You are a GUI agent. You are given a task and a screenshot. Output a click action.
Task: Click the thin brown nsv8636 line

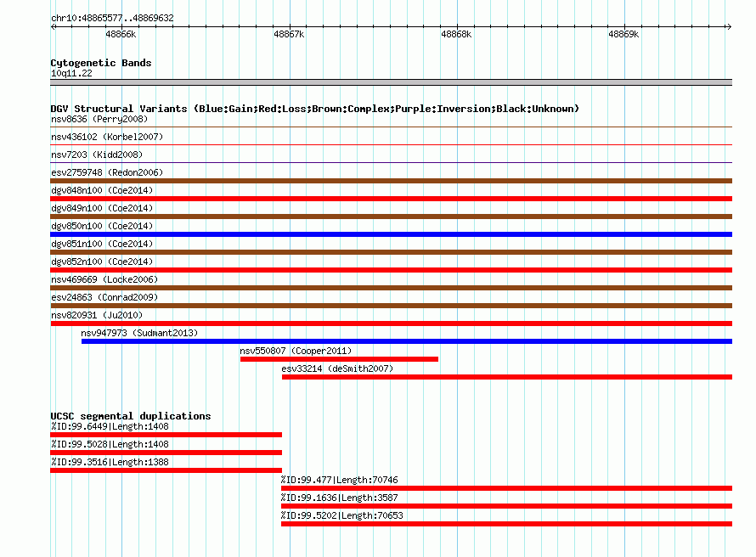(391, 127)
